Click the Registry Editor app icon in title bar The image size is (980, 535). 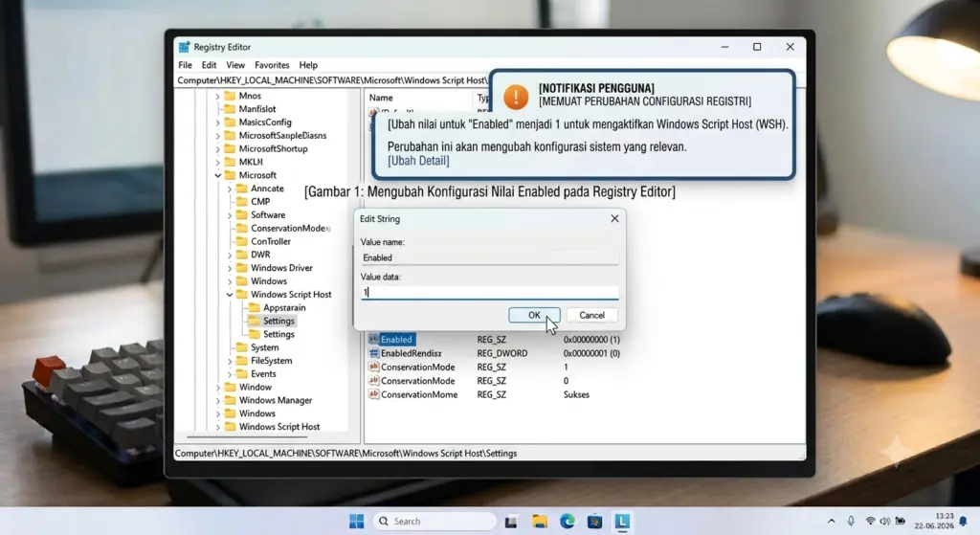tap(185, 47)
